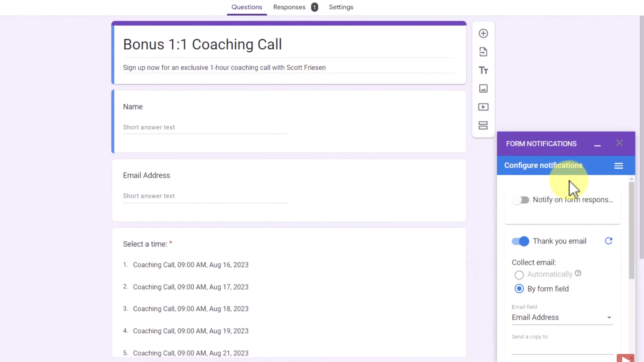Turn off the Thank you email toggle
Image resolution: width=644 pixels, height=362 pixels.
point(520,241)
